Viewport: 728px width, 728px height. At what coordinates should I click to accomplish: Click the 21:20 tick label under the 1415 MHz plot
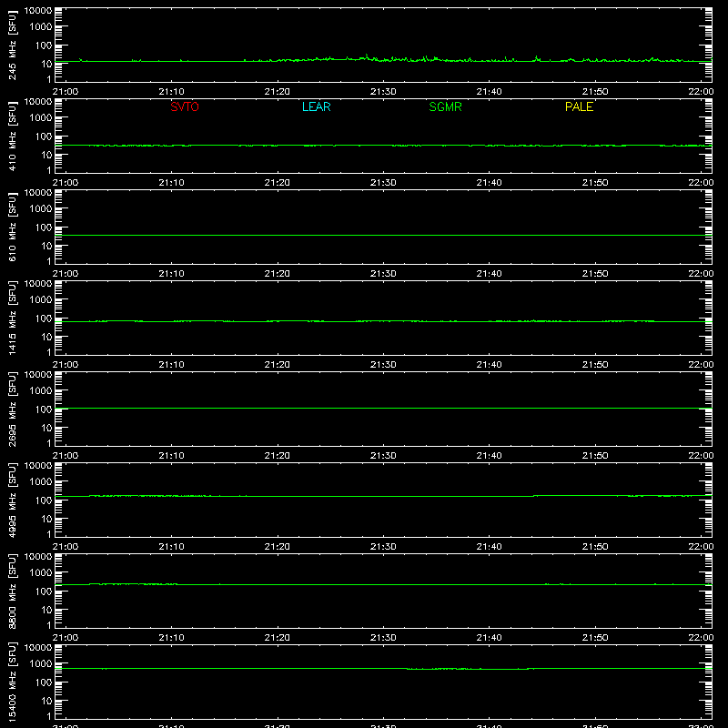278,365
